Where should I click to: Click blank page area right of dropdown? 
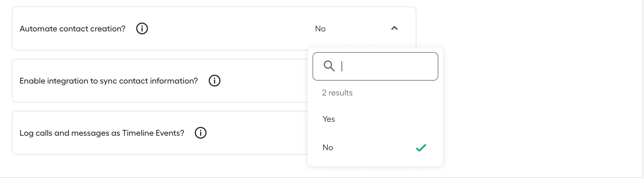(x=533, y=89)
